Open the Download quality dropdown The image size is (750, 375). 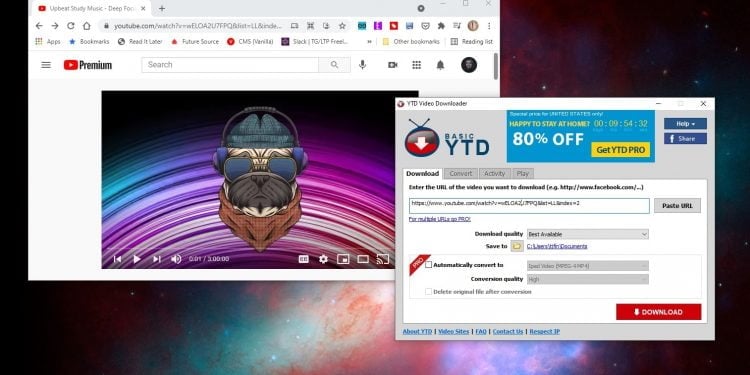pyautogui.click(x=587, y=234)
